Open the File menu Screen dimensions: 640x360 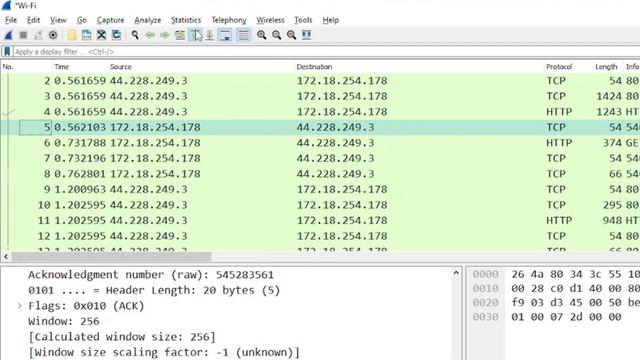[x=11, y=20]
